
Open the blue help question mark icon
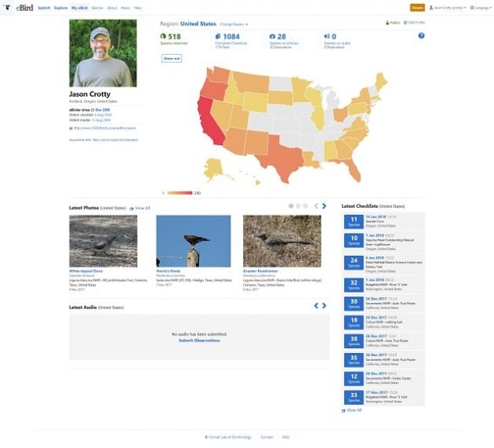tap(421, 35)
